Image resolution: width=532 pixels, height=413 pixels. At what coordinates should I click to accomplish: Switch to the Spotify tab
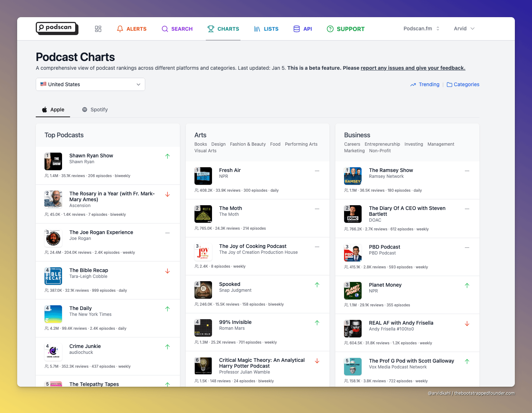click(95, 110)
